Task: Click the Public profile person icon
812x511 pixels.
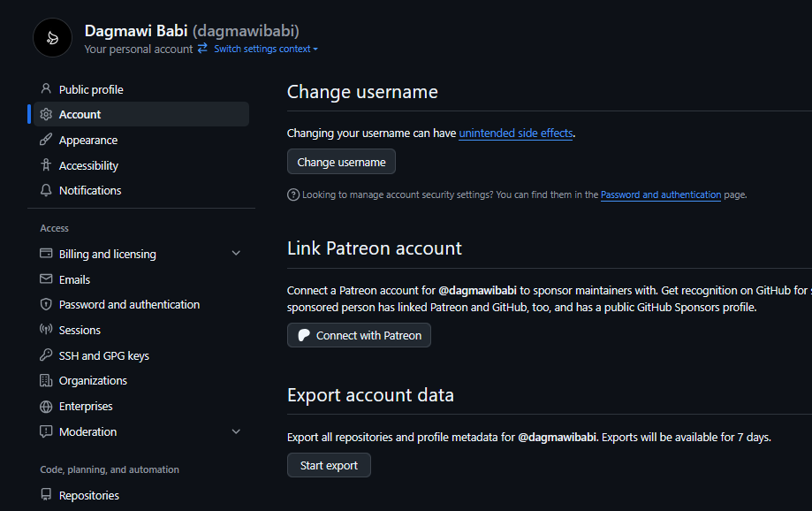Action: pos(46,89)
